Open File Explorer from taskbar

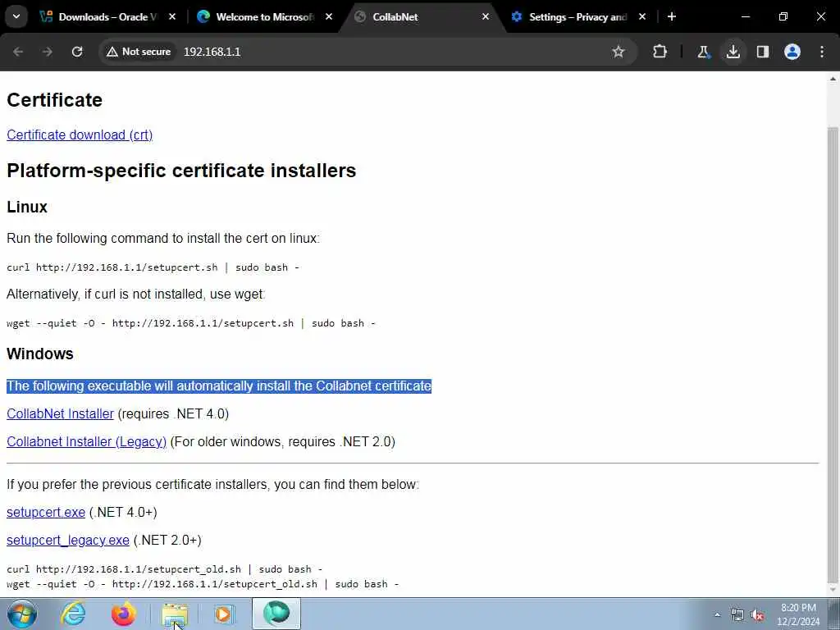[x=175, y=614]
